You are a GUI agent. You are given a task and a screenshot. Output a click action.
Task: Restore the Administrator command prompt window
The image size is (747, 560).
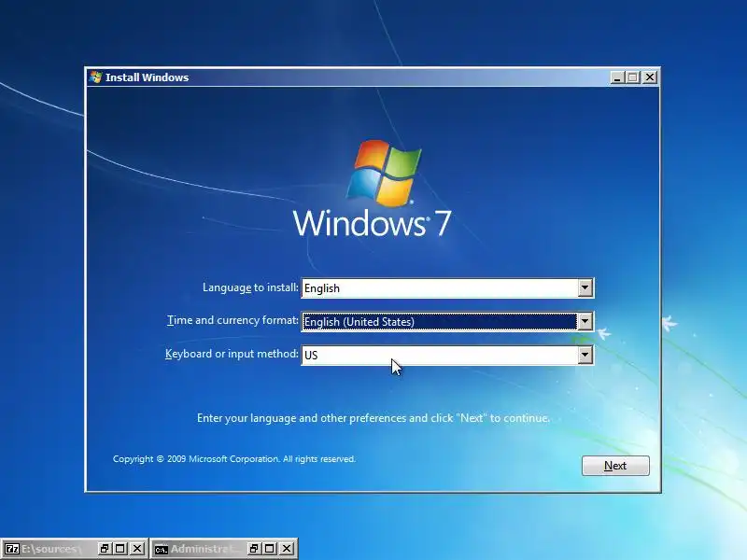pos(254,549)
